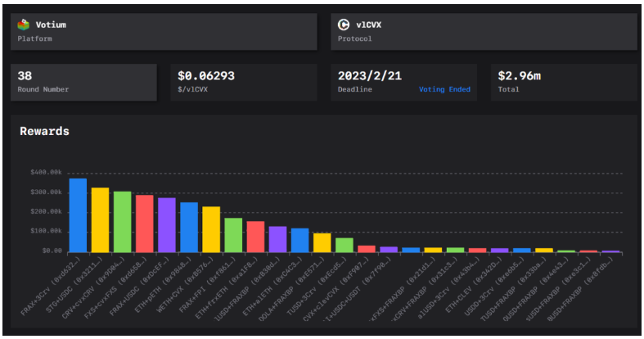
Task: Click the $0.00 y-axis label
Action: (x=52, y=251)
